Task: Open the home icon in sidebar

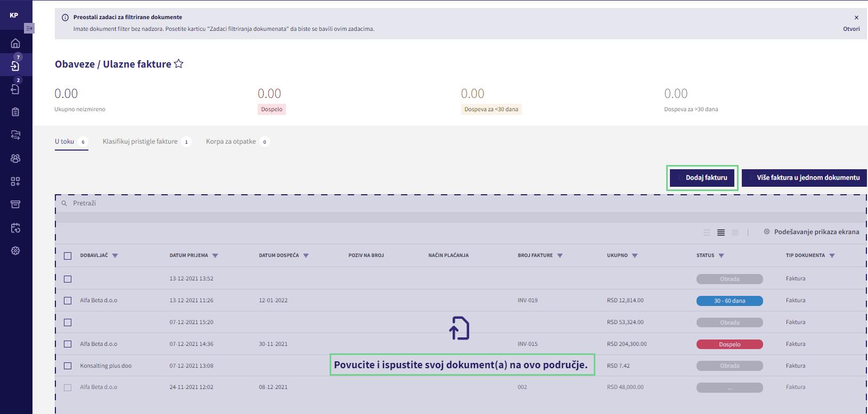Action: [x=15, y=43]
